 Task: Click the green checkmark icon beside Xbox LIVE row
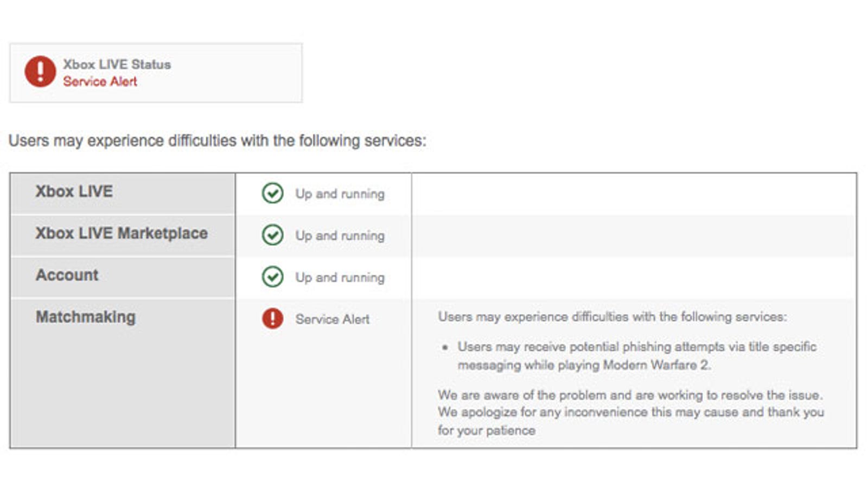[x=272, y=193]
